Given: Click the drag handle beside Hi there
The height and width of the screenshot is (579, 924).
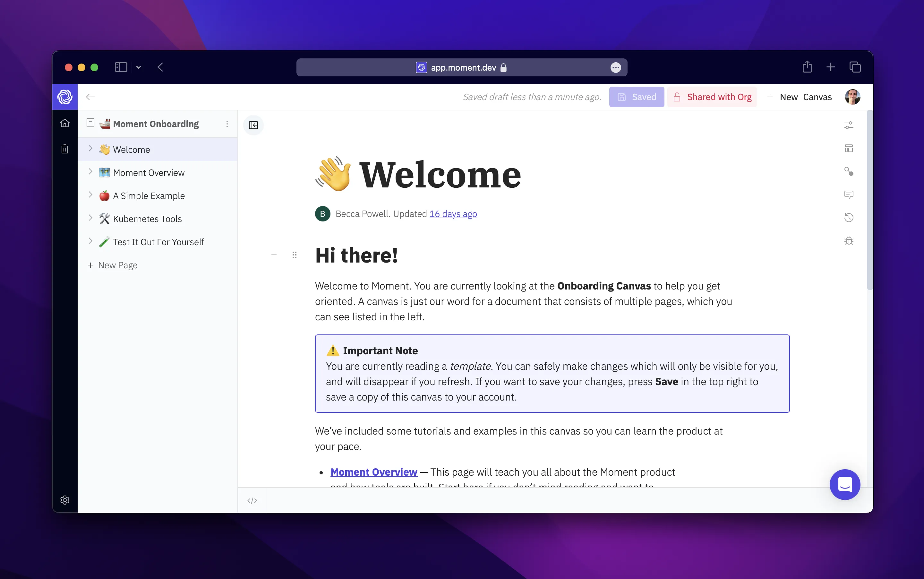Looking at the screenshot, I should click(294, 255).
